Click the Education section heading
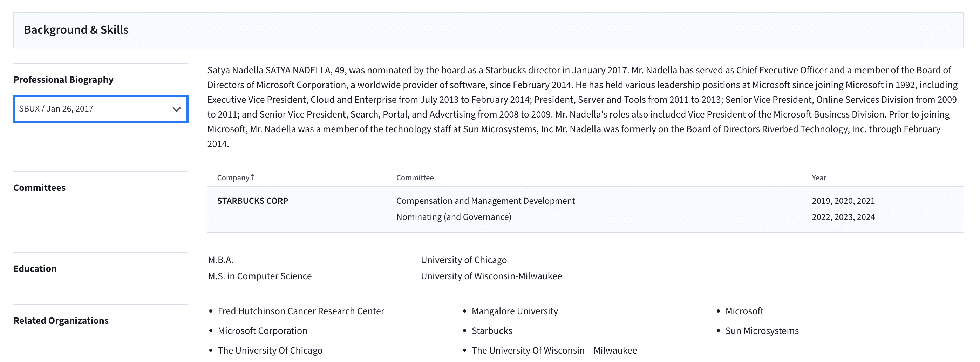Screen dimensions: 980x362 click(35, 269)
